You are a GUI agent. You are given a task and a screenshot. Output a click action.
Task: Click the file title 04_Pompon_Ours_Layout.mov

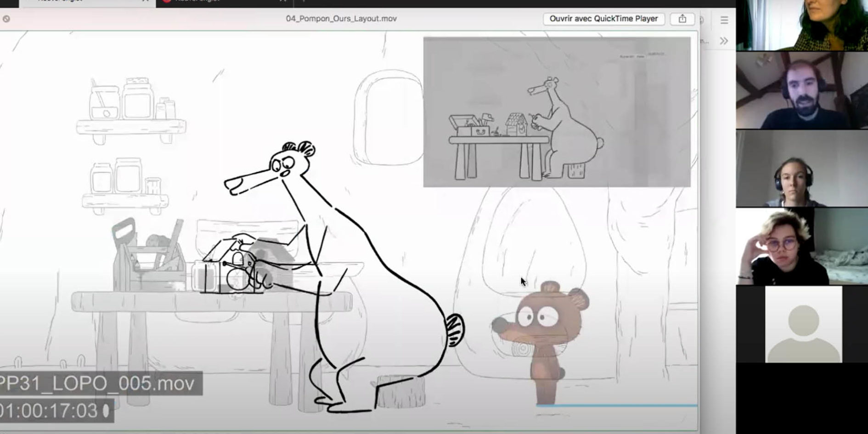click(x=341, y=19)
